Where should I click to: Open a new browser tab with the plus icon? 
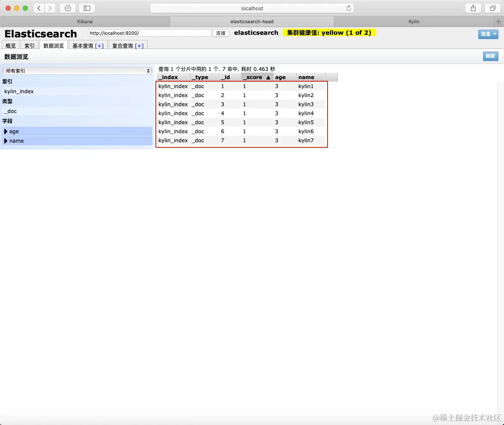(x=499, y=21)
